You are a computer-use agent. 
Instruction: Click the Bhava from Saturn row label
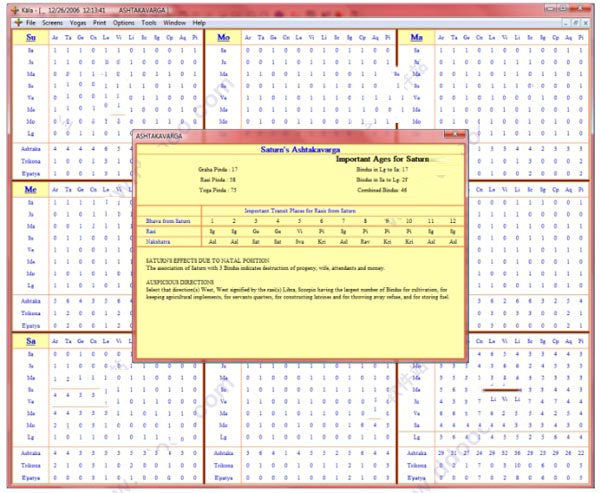pos(168,221)
